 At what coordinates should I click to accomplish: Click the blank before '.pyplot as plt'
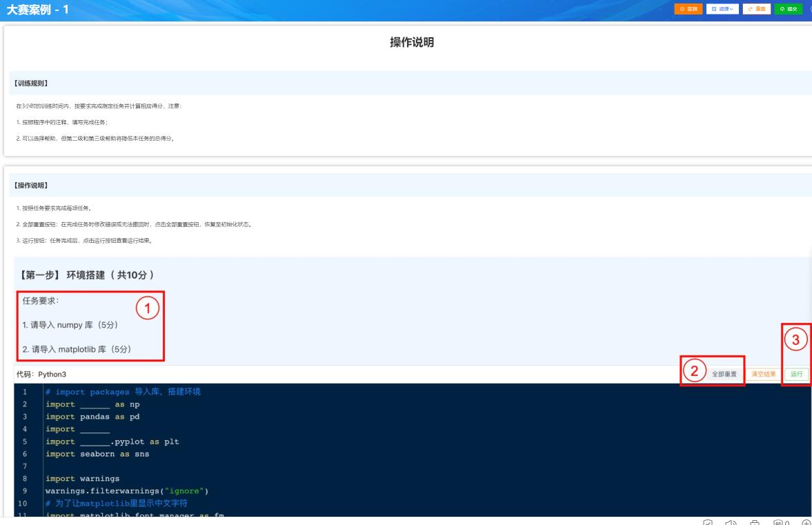point(95,442)
